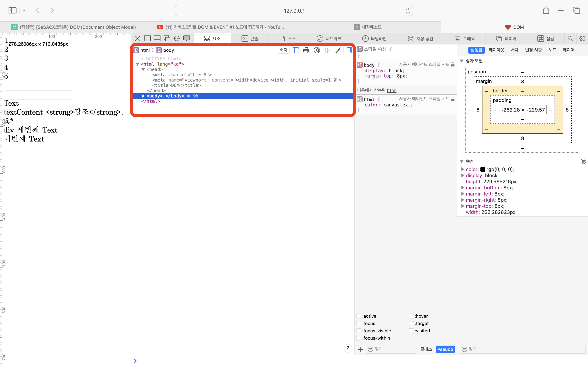The image size is (588, 367).
Task: Open the device settings monitor icon
Action: [x=187, y=38]
